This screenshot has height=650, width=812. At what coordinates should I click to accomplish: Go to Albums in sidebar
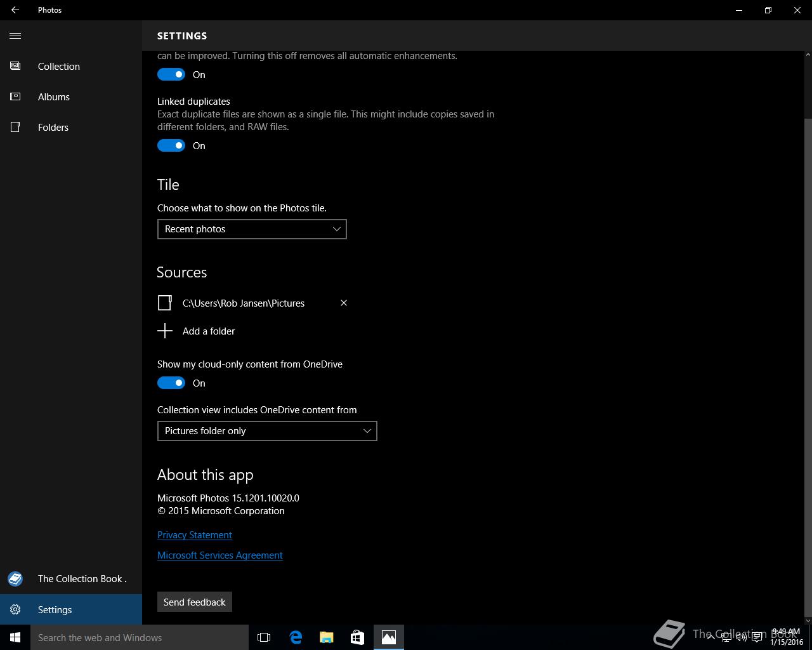[71, 96]
